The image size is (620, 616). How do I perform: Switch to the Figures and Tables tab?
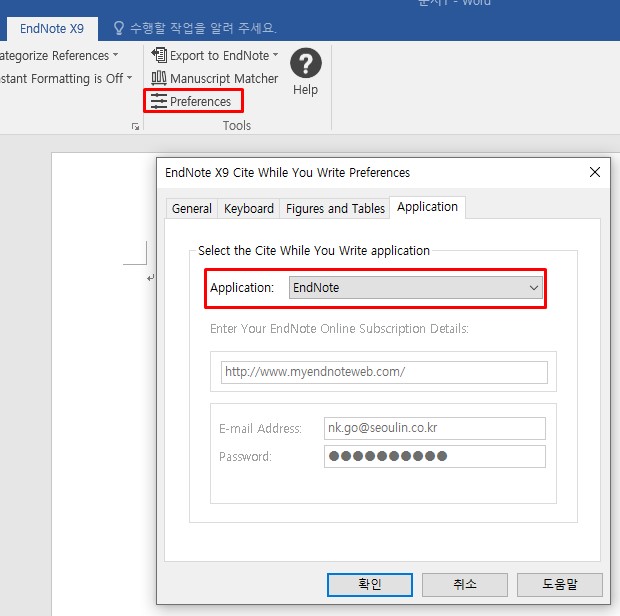click(x=335, y=208)
